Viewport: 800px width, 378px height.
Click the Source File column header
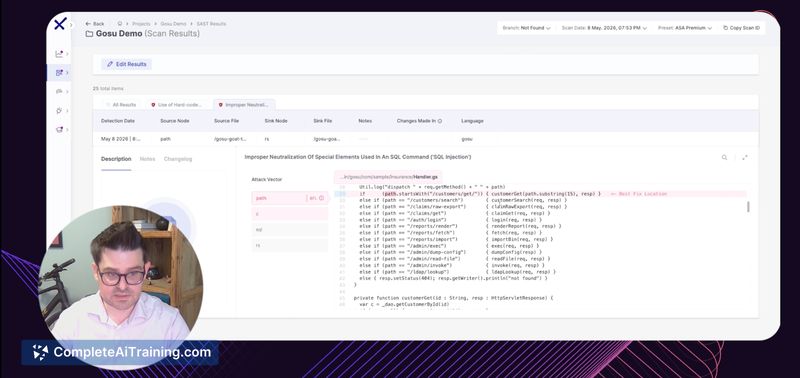click(x=227, y=121)
